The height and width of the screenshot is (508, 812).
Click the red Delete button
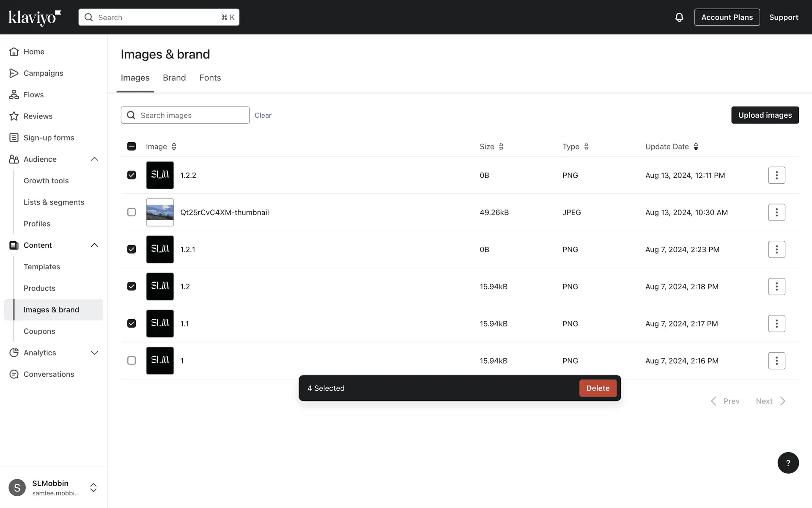(597, 388)
